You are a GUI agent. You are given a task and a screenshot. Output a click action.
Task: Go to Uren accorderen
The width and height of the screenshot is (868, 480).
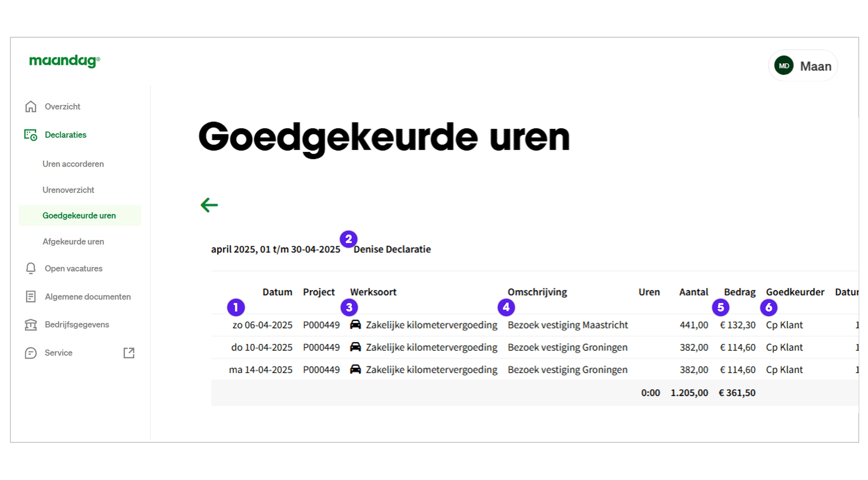point(73,164)
